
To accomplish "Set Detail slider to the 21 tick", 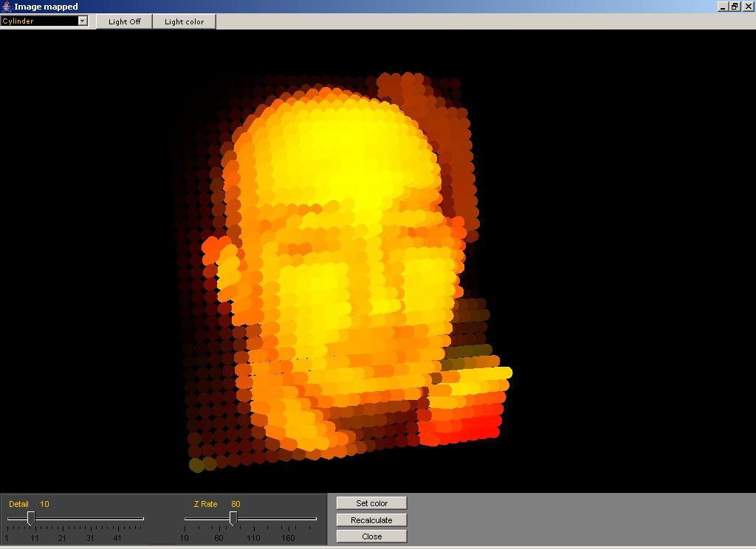I will click(x=62, y=519).
